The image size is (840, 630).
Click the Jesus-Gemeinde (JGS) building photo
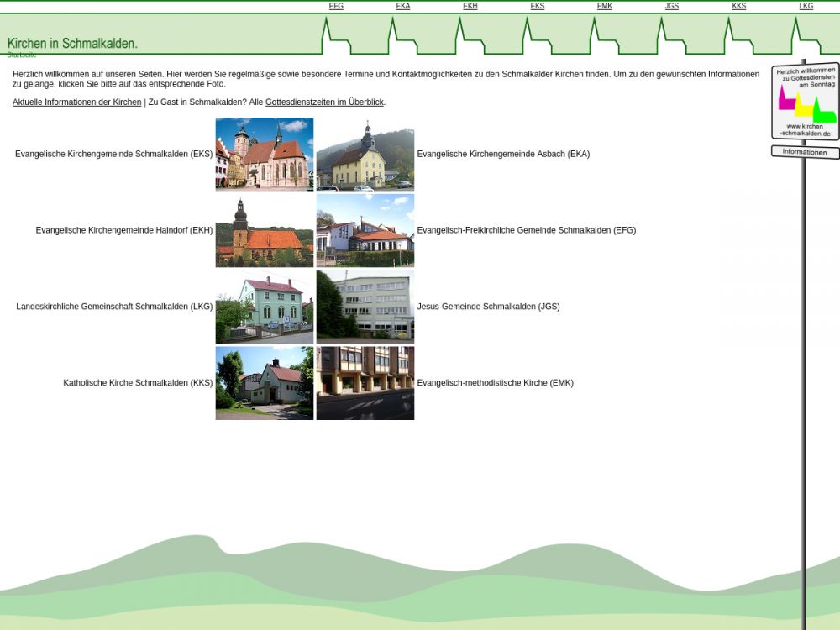click(x=365, y=307)
